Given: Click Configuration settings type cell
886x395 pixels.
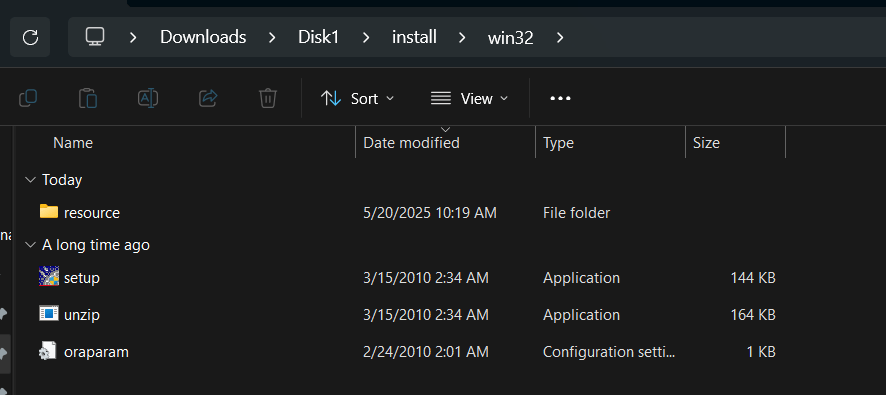Looking at the screenshot, I should [x=609, y=352].
